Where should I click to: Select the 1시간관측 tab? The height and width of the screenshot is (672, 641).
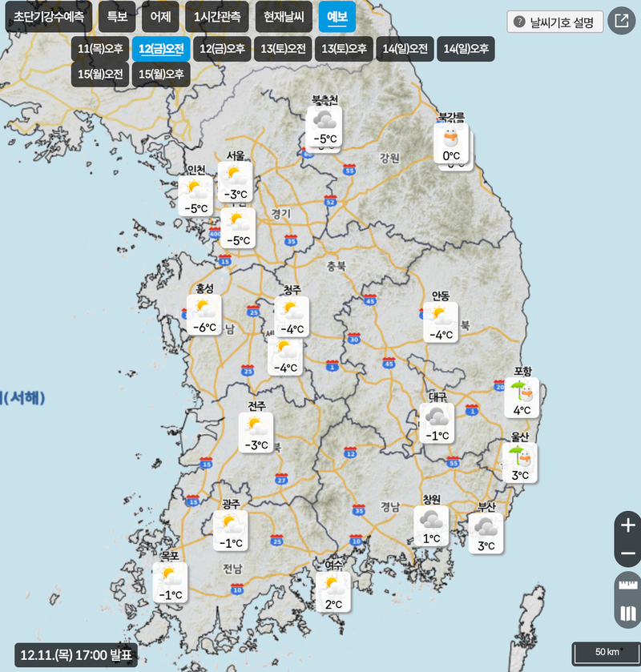pyautogui.click(x=216, y=17)
